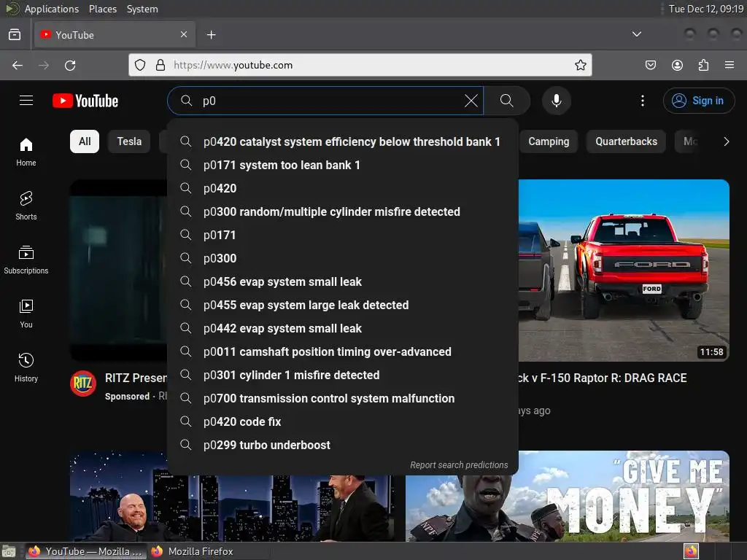Open the Applications menu
Viewport: 747px width, 560px height.
[x=52, y=9]
